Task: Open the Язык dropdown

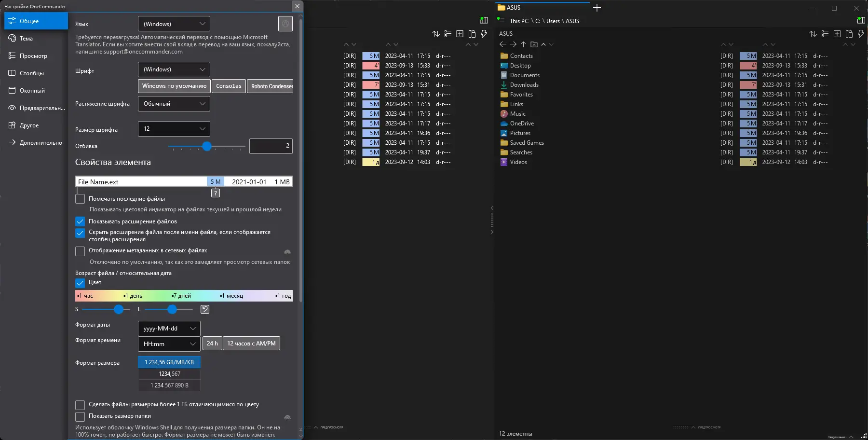Action: tap(174, 24)
